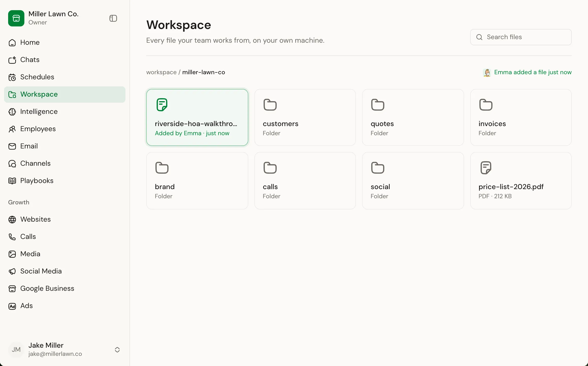This screenshot has height=366, width=588.
Task: Open the Employees menu item
Action: [x=65, y=129]
